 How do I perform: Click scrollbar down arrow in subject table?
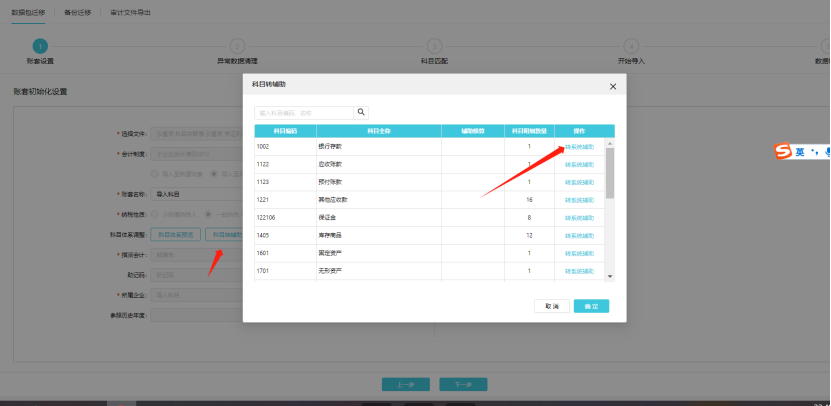click(x=610, y=276)
